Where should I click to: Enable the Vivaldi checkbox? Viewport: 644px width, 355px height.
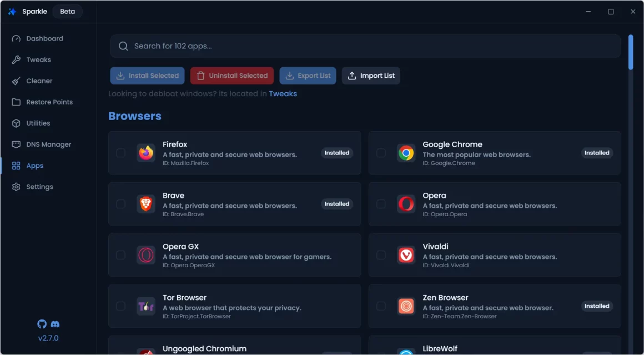click(381, 255)
